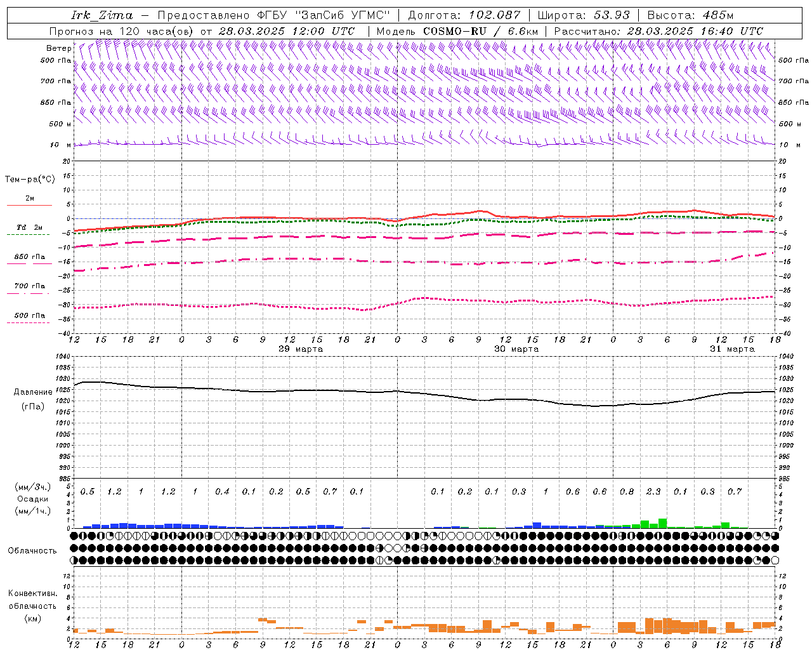Click the model name "COSMO-RU / 6.6км"
The width and height of the screenshot is (812, 650).
pyautogui.click(x=481, y=31)
